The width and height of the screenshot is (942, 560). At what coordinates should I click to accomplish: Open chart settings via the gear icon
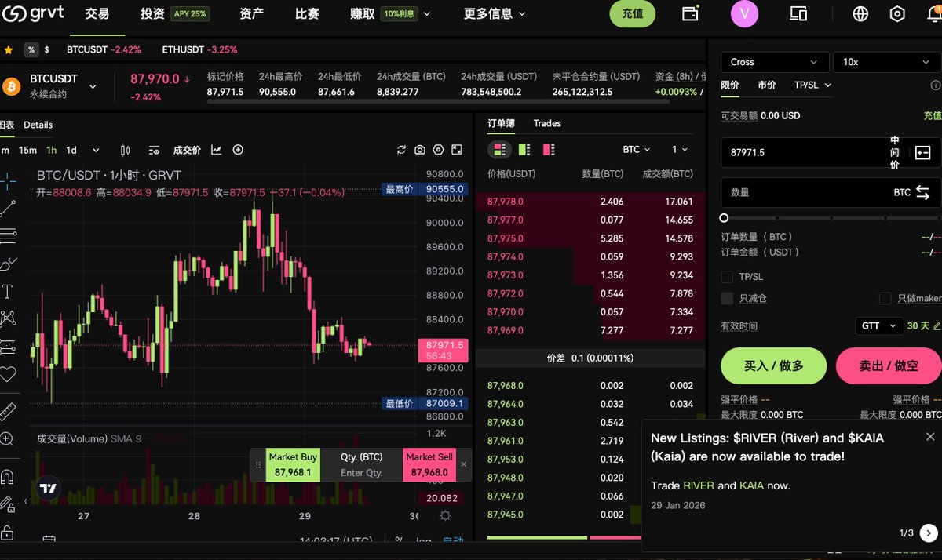tap(437, 149)
